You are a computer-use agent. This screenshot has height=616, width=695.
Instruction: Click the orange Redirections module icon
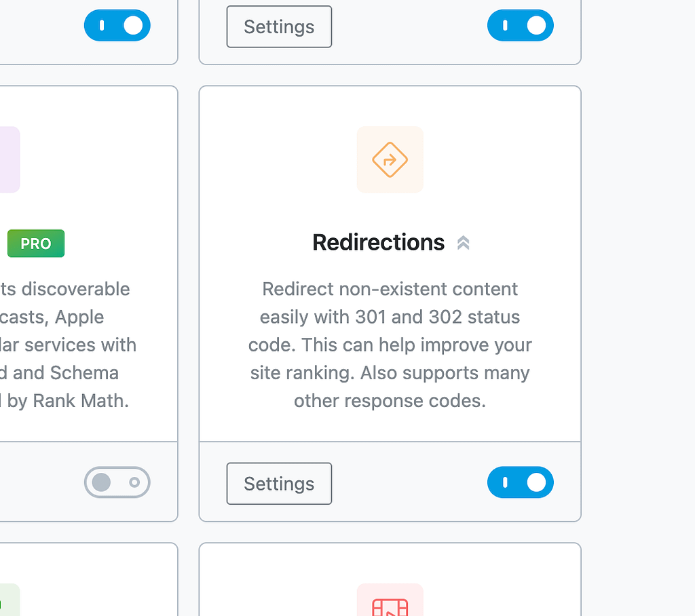pos(390,159)
